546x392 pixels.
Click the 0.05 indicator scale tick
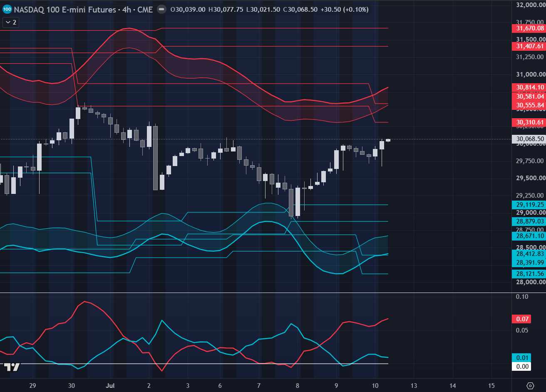coord(522,330)
